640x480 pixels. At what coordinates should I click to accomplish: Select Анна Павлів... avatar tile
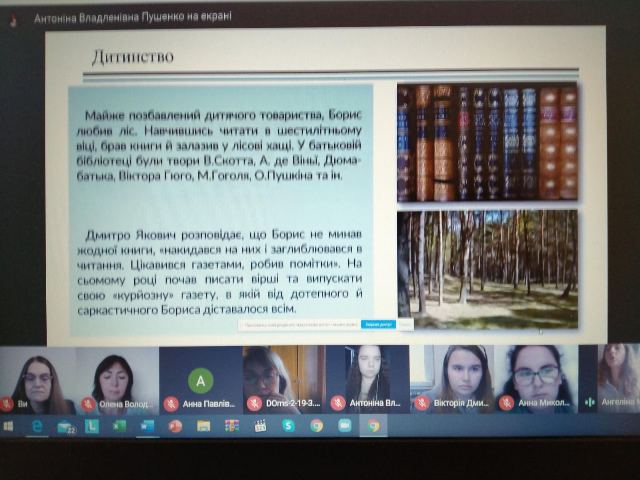point(200,380)
